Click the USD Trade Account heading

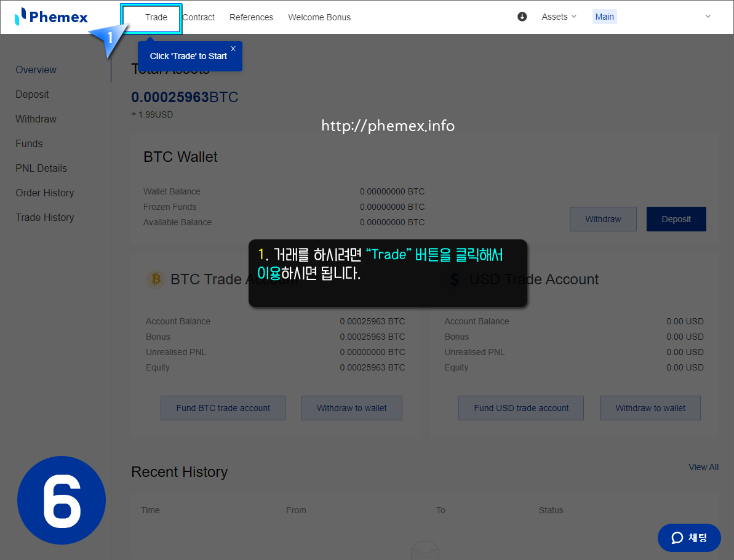click(533, 279)
